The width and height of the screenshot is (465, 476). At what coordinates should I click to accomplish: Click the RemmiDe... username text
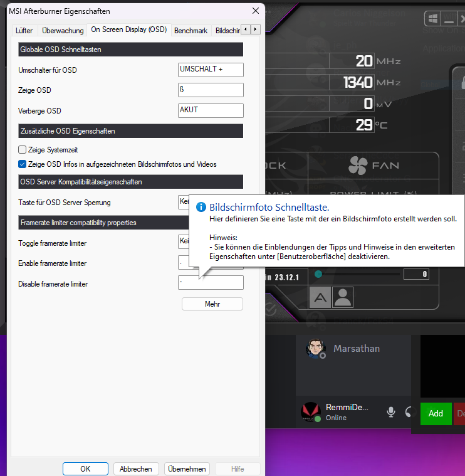(347, 408)
